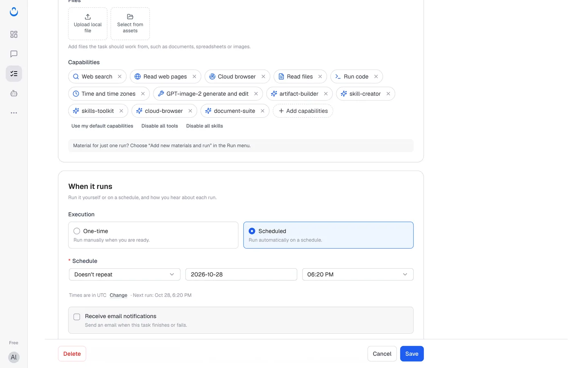The width and height of the screenshot is (588, 368).
Task: Remove the Read web pages capability
Action: pos(194,76)
